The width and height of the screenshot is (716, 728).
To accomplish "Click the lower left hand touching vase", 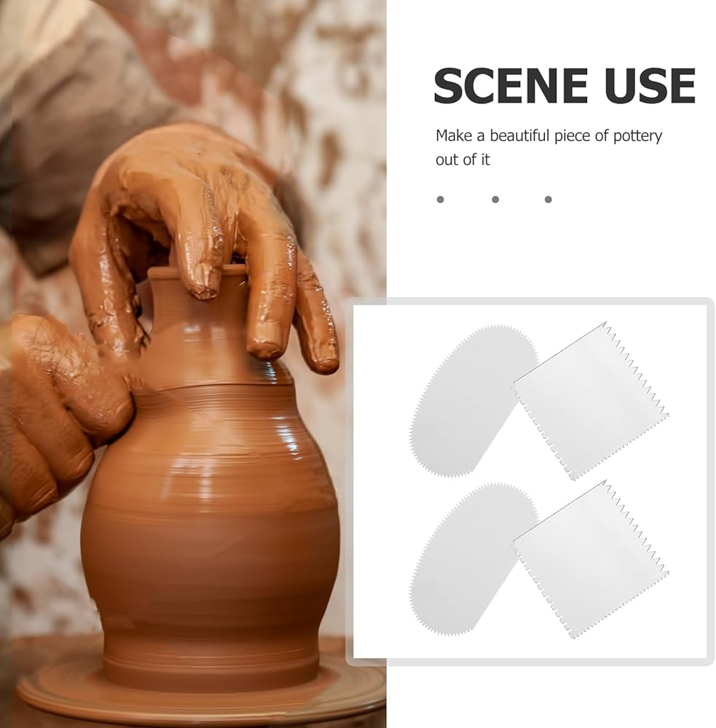I will (x=60, y=418).
